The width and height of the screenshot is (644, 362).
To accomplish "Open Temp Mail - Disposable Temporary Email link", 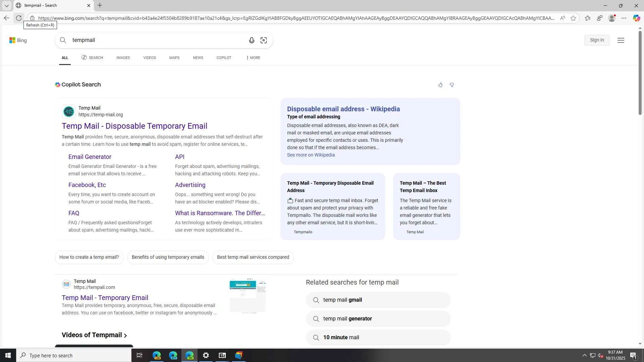I will pyautogui.click(x=134, y=126).
